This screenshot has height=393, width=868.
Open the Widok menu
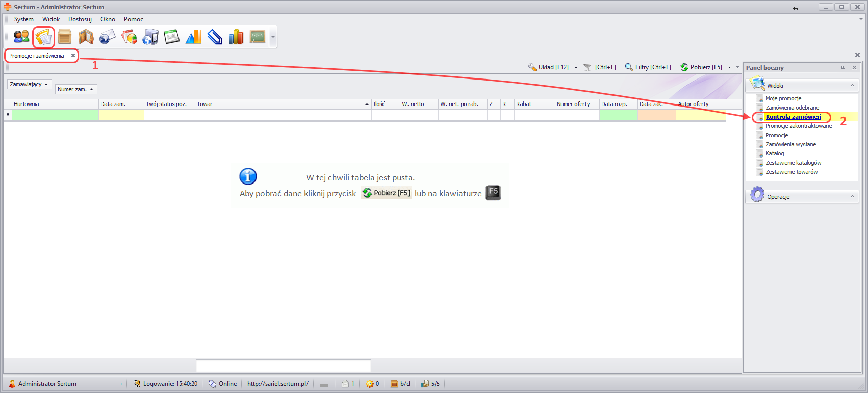pyautogui.click(x=51, y=19)
